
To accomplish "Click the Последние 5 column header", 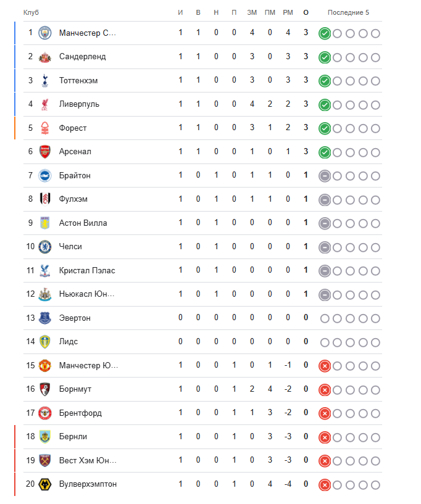I will [348, 13].
